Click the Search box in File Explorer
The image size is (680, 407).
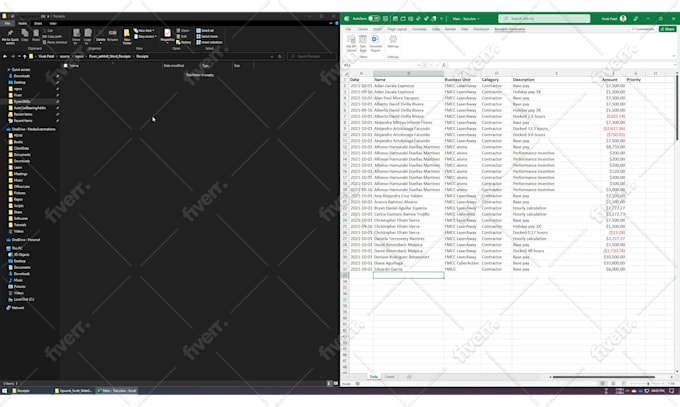click(311, 56)
